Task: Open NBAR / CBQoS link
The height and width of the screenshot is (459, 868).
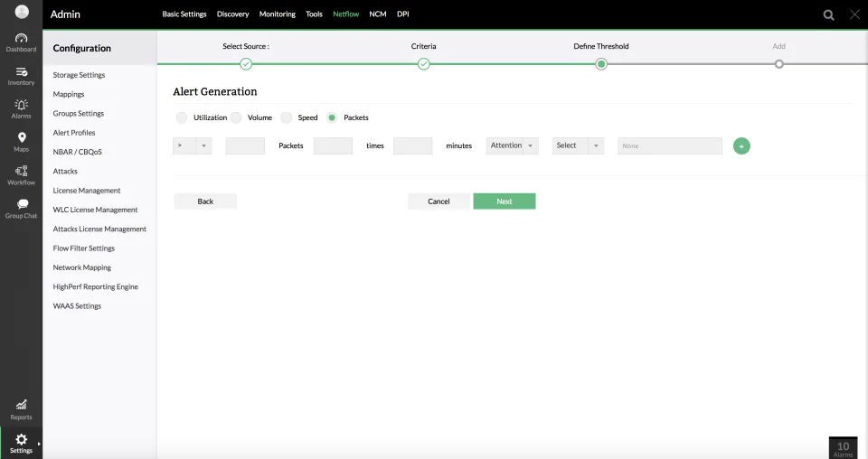Action: pyautogui.click(x=77, y=152)
